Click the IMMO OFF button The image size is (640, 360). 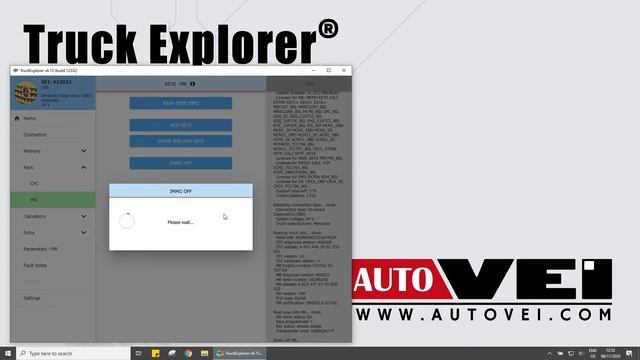(x=181, y=163)
